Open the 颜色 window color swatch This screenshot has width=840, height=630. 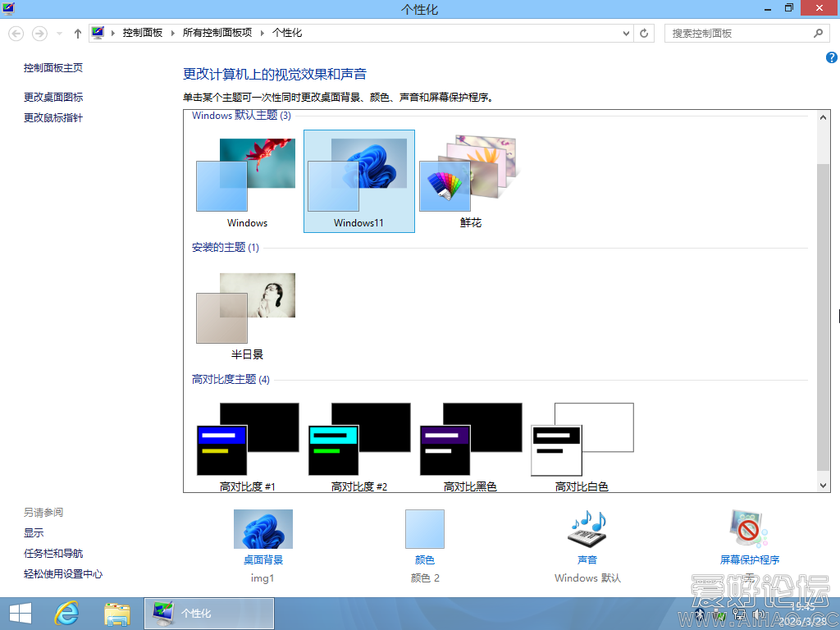pos(425,529)
